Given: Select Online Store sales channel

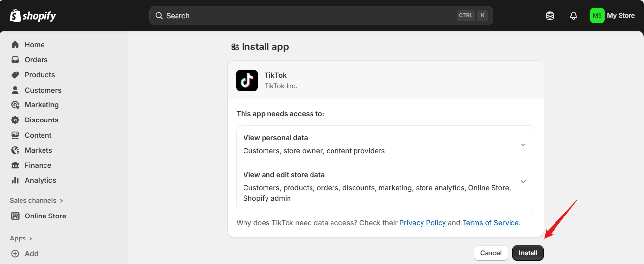Looking at the screenshot, I should 45,216.
